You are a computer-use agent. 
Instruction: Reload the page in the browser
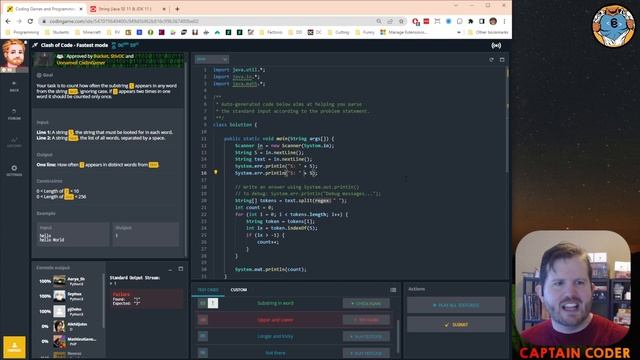click(30, 21)
